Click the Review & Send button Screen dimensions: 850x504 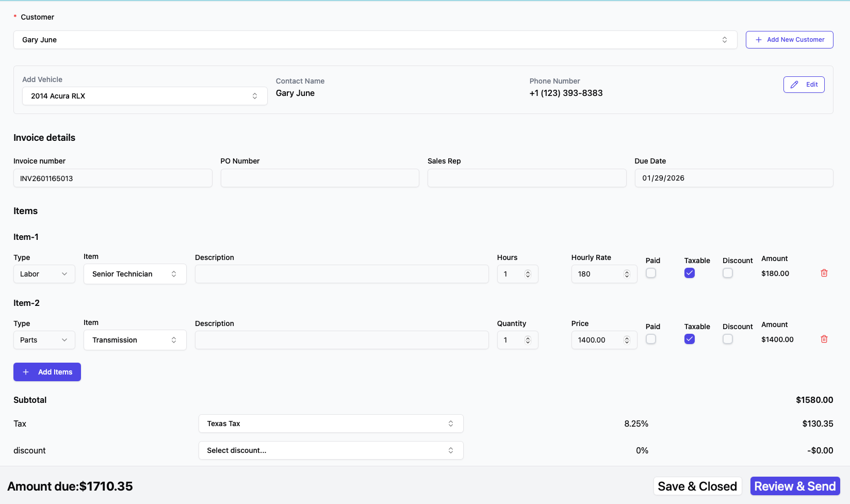795,486
